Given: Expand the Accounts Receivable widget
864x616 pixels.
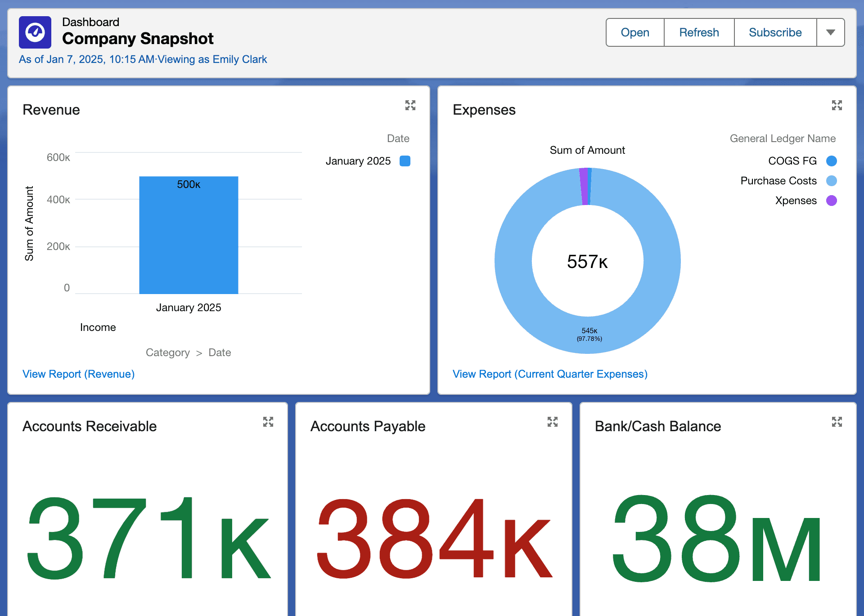Looking at the screenshot, I should click(x=268, y=422).
